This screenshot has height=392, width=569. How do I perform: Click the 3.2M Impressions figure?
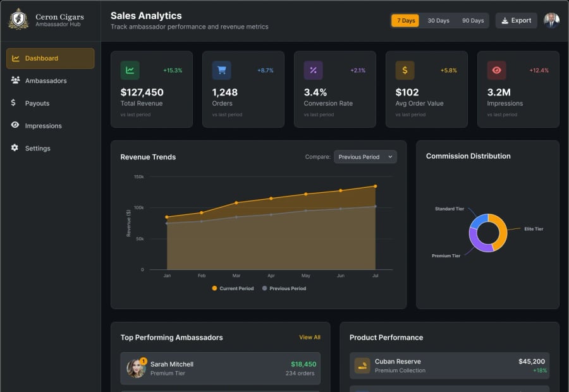click(x=499, y=92)
